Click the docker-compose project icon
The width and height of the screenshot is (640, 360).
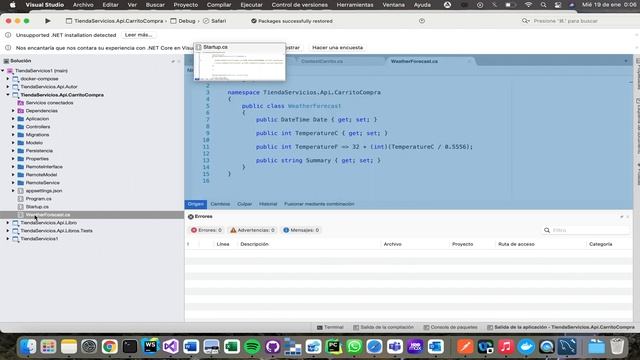click(x=16, y=79)
